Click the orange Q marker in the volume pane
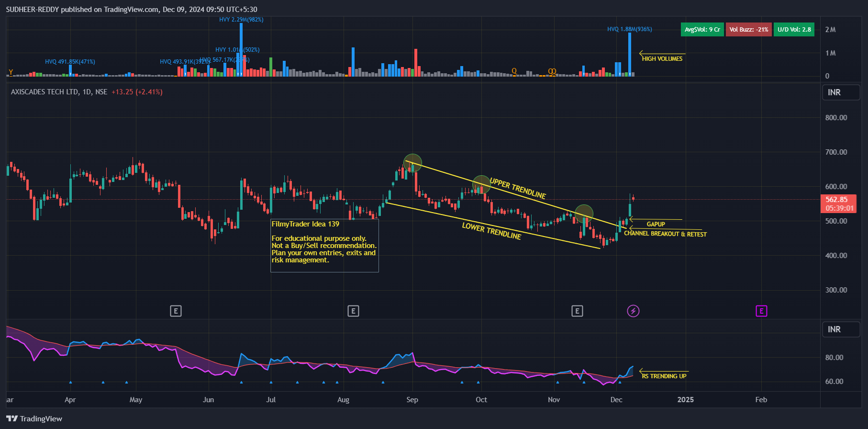Screen dimensions: 868x429 point(514,71)
